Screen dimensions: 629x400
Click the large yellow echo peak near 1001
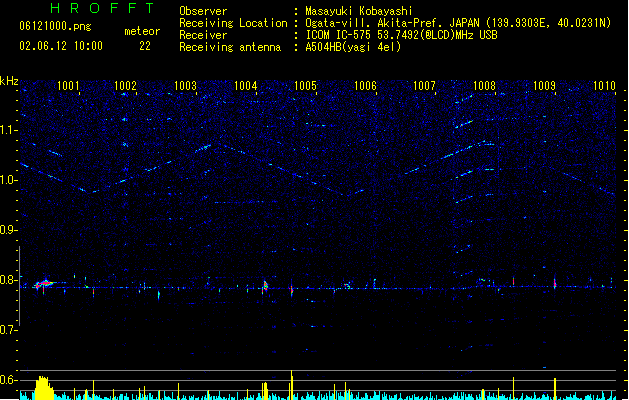tap(44, 388)
